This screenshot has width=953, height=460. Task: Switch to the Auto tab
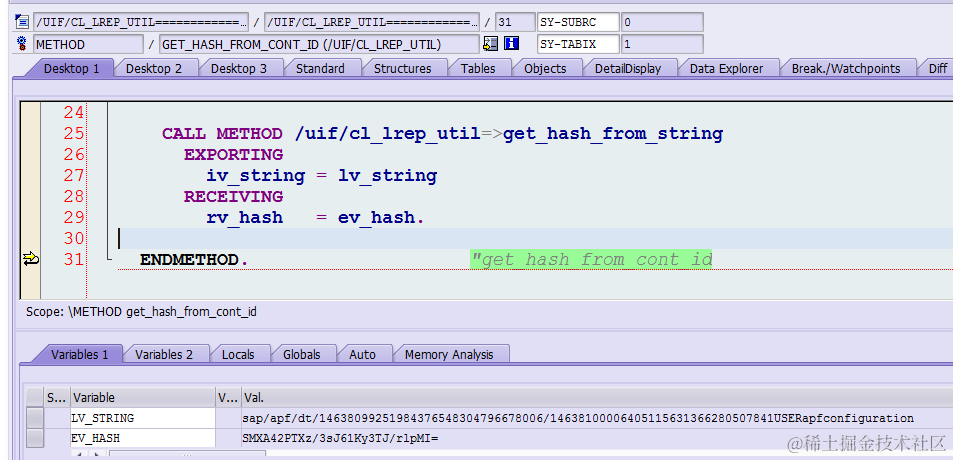pyautogui.click(x=362, y=354)
